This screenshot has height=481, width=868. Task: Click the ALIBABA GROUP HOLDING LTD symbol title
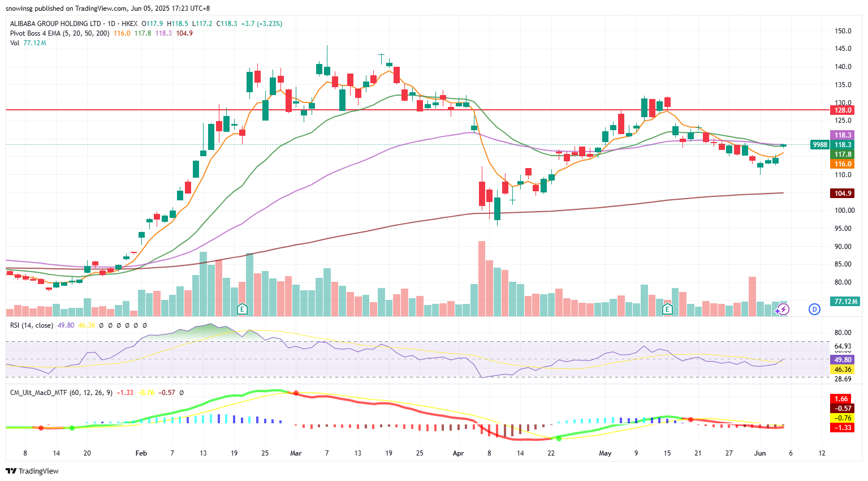[55, 24]
